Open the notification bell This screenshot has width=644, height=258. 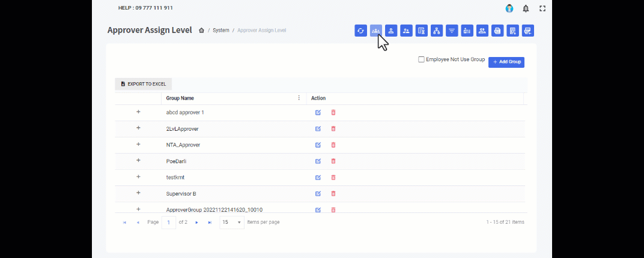(x=526, y=8)
